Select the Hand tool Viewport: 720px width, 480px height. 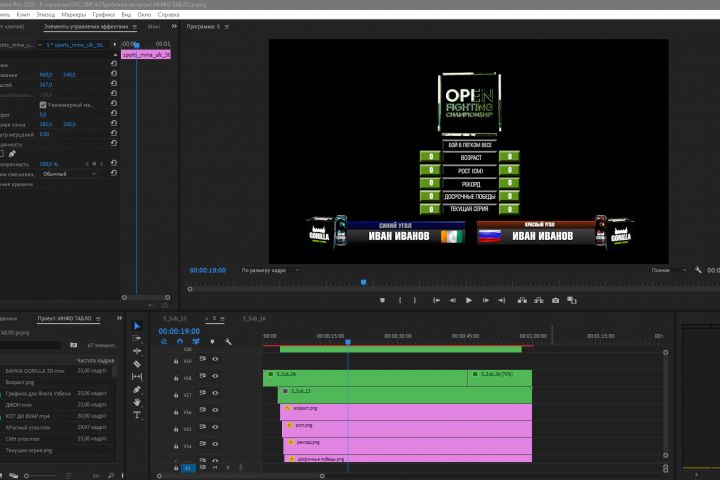click(137, 402)
